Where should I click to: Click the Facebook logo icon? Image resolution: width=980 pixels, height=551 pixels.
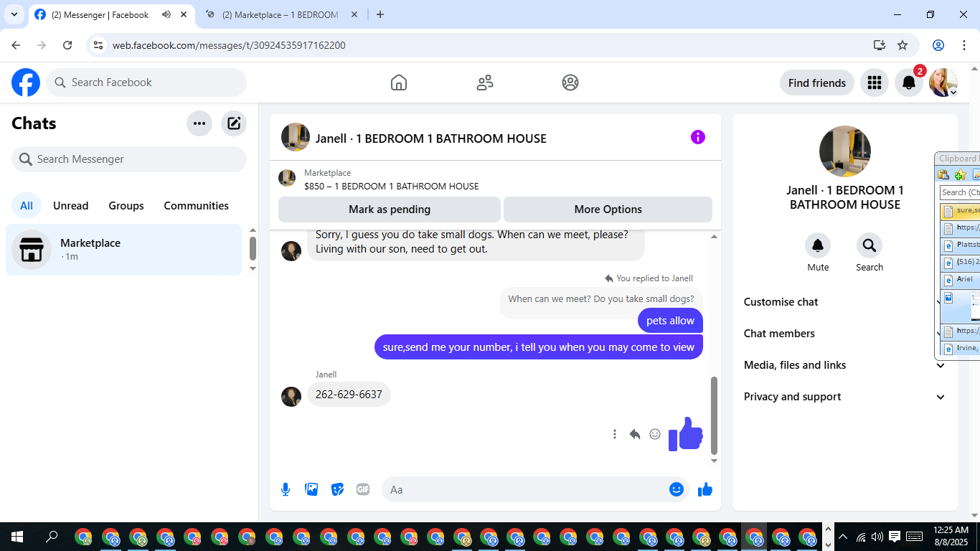[26, 83]
